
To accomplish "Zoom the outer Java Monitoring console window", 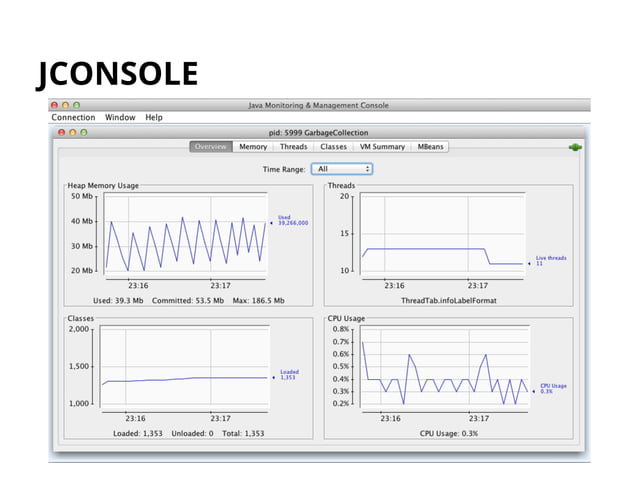I will [x=78, y=105].
